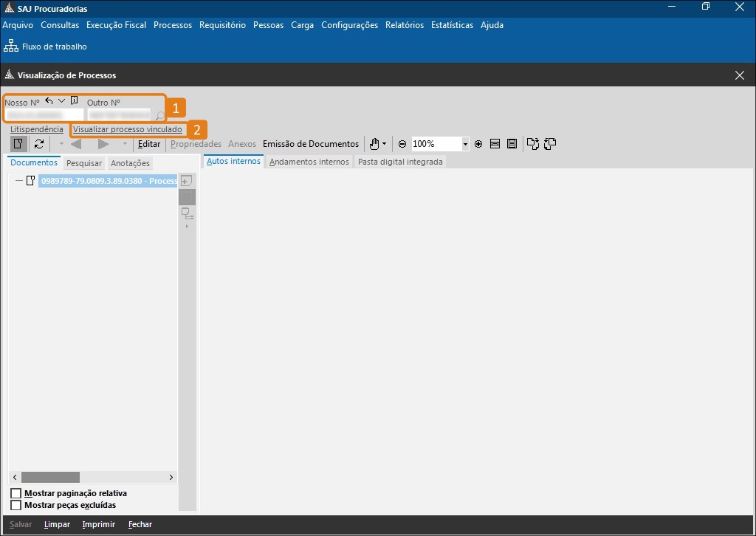Open the 100% zoom level dropdown

point(465,145)
